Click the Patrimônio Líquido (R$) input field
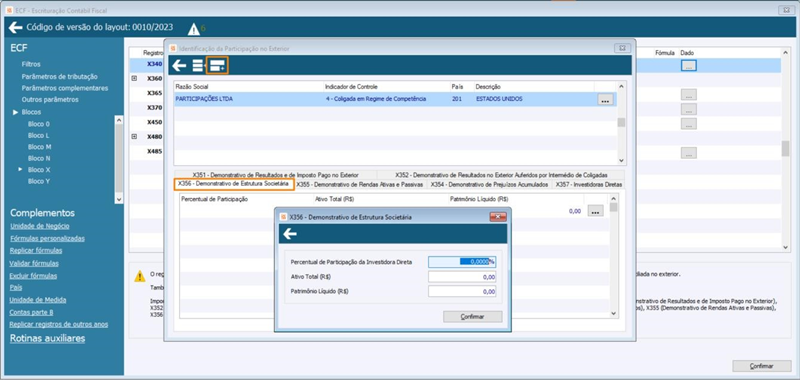Image resolution: width=800 pixels, height=380 pixels. 462,291
